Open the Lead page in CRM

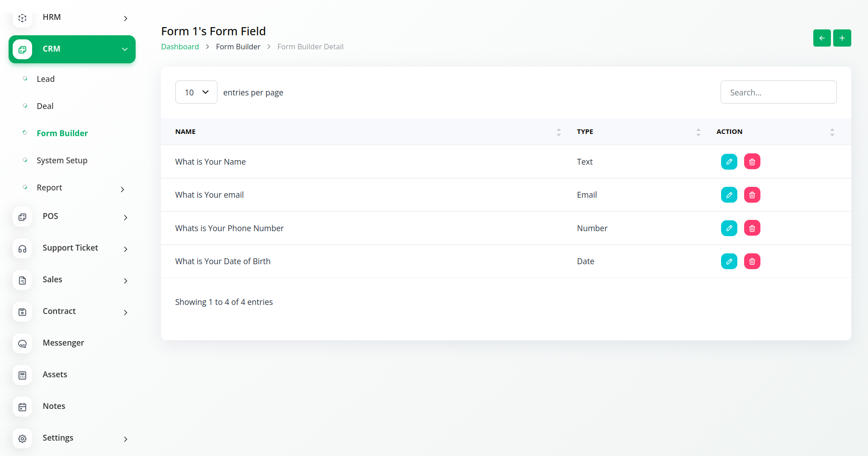[46, 79]
